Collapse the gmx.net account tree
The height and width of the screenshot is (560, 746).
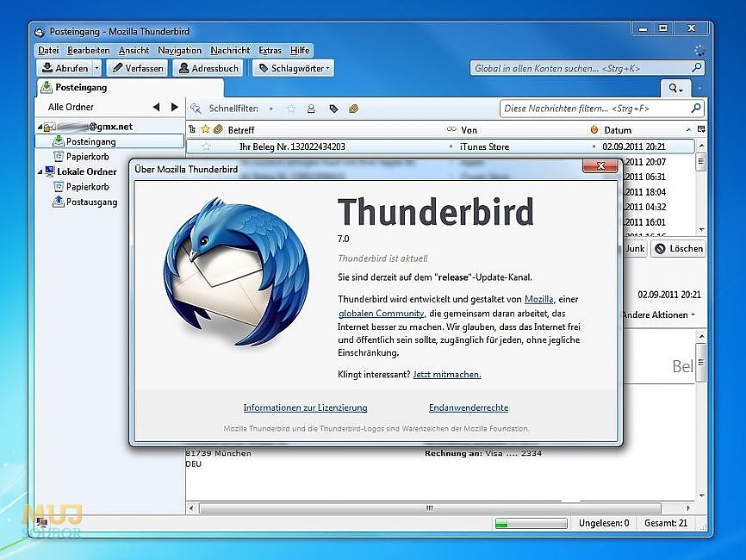40,127
